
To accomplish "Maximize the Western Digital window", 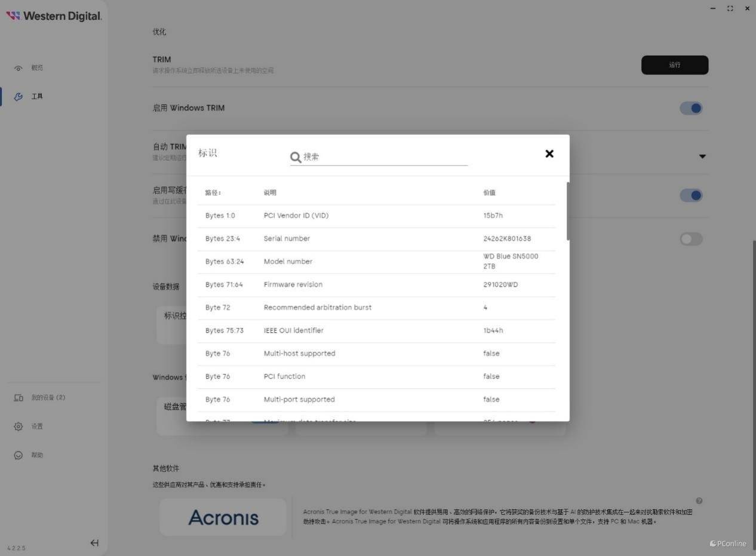I will pyautogui.click(x=730, y=8).
